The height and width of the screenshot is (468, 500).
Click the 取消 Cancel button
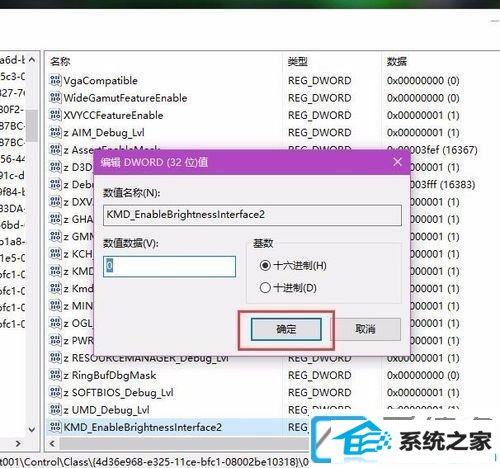365,329
